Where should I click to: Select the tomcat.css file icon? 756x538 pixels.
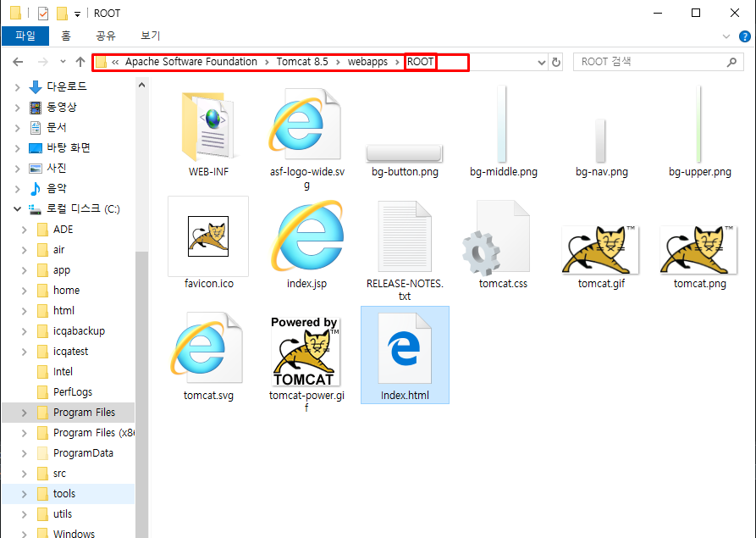tap(497, 237)
